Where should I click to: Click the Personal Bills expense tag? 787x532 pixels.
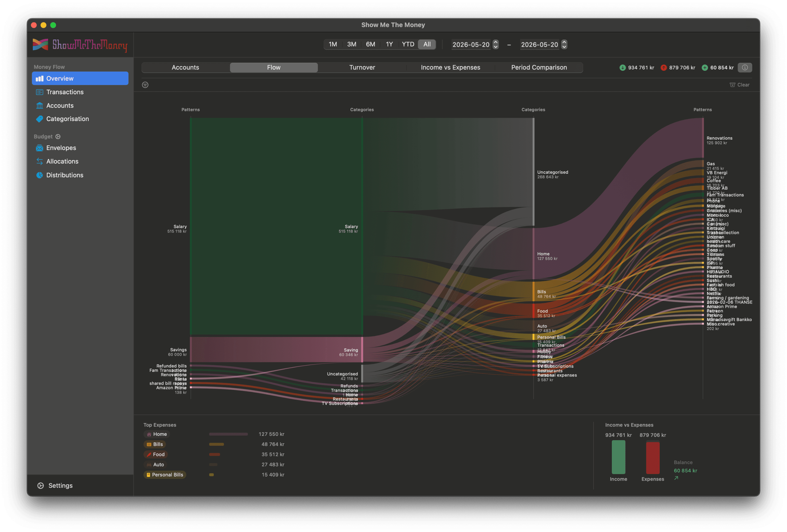pyautogui.click(x=165, y=475)
